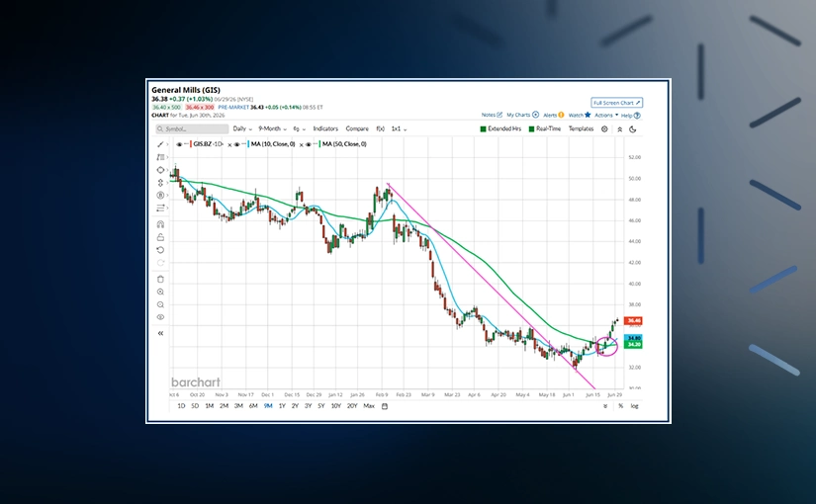This screenshot has width=816, height=504.
Task: Toggle visibility of MA (10, Close, 0)
Action: (x=236, y=144)
